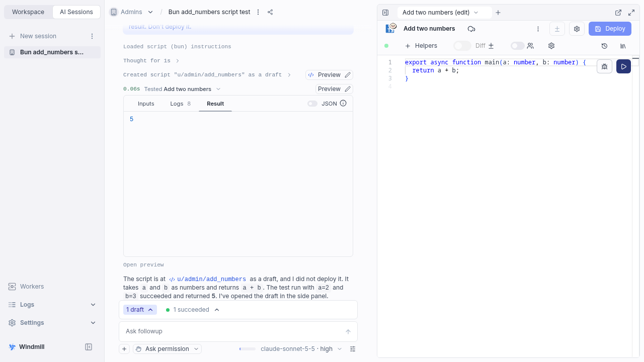Expand the 1 succeeded status

tap(193, 310)
